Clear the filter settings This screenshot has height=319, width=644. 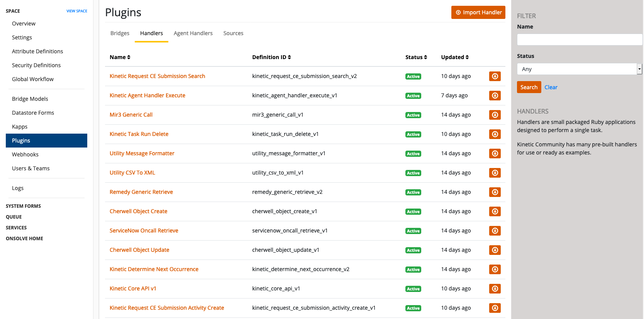551,87
